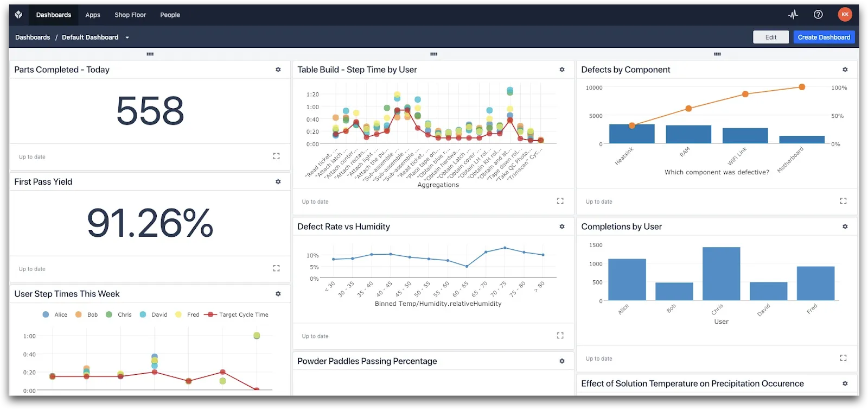868x409 pixels.
Task: Click the Fred bar in Completions chart
Action: 816,284
